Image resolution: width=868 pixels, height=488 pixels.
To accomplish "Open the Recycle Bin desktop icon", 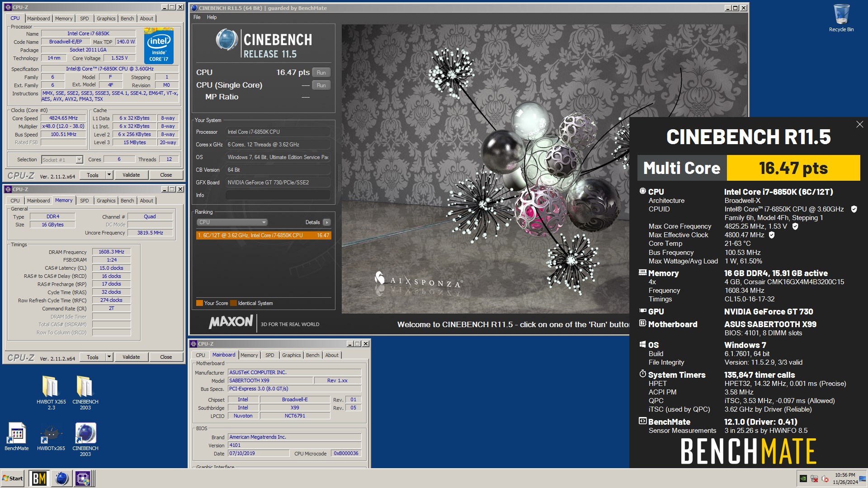I will pos(841,18).
